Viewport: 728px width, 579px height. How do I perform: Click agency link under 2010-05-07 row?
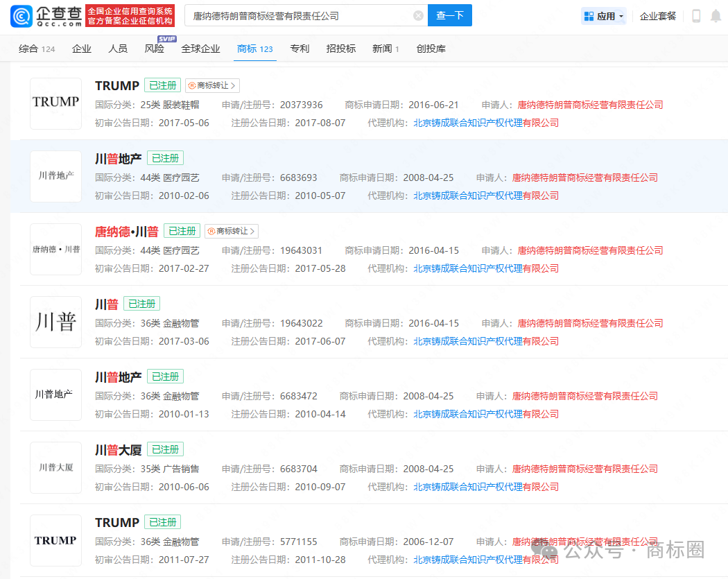pyautogui.click(x=486, y=196)
